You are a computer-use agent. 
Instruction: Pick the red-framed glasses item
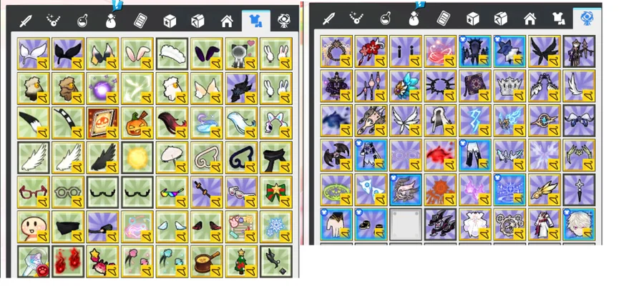pyautogui.click(x=33, y=192)
